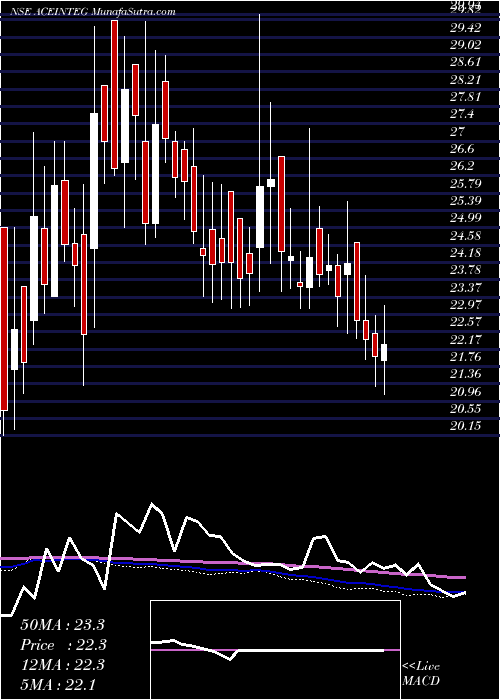This screenshot has width=500, height=700.
Task: Click the 21.76 price axis label
Action: pos(465,356)
